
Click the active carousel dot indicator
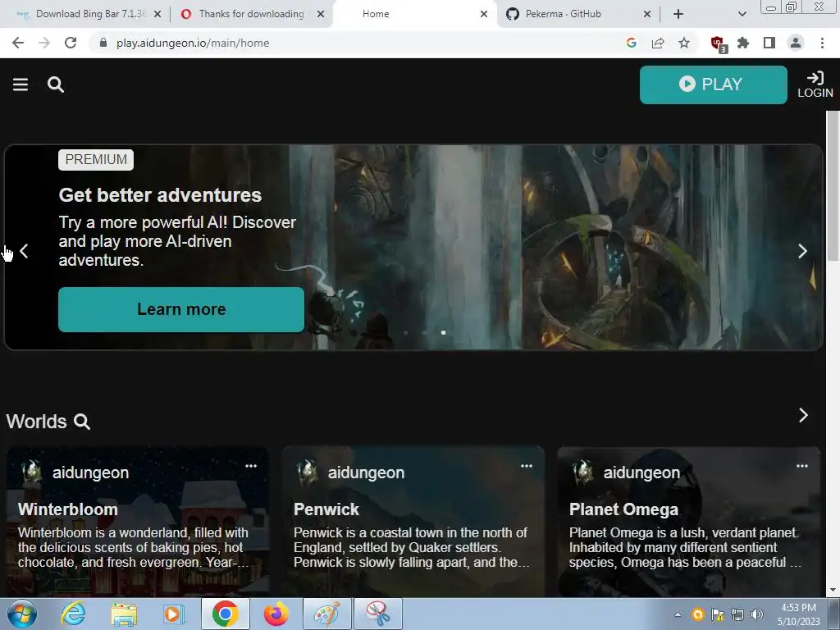(x=443, y=333)
